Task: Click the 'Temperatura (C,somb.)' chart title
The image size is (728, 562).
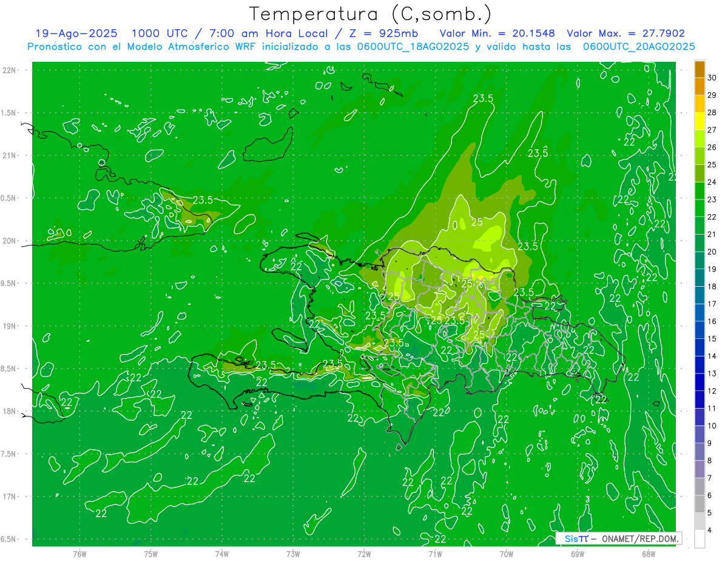Action: (x=370, y=15)
